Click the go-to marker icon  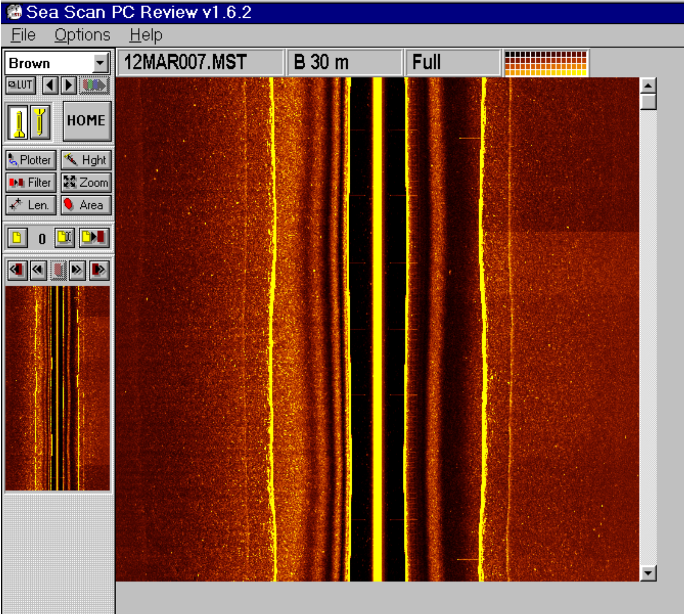(x=94, y=238)
